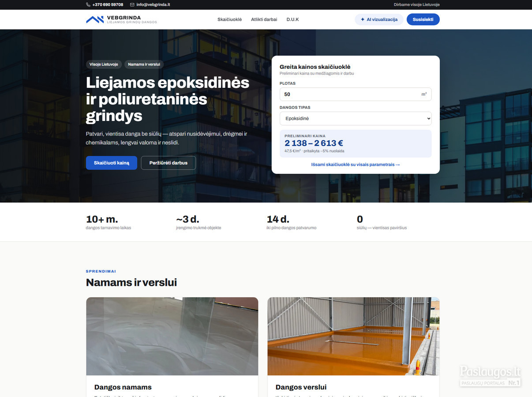Open the info@vebgrinda.lt email link
Viewport: 532px width, 397px height.
(x=154, y=4)
